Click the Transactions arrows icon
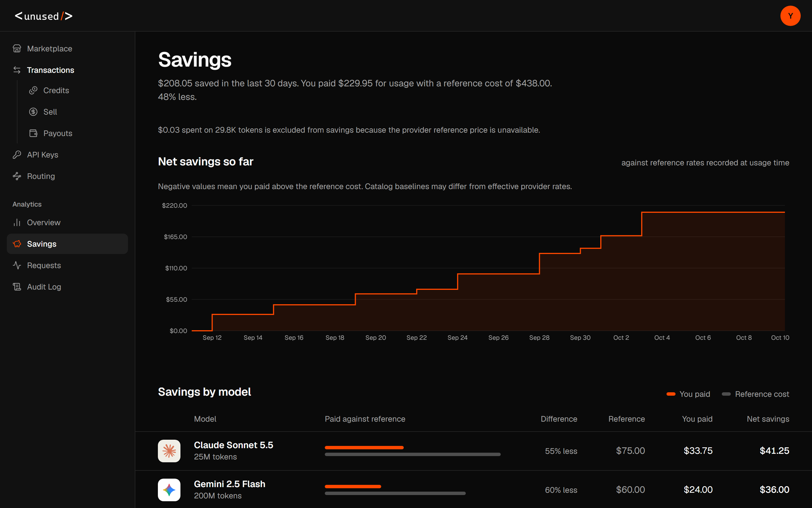 pyautogui.click(x=17, y=70)
